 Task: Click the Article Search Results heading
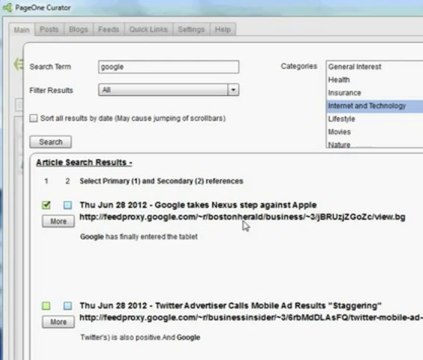pyautogui.click(x=84, y=163)
